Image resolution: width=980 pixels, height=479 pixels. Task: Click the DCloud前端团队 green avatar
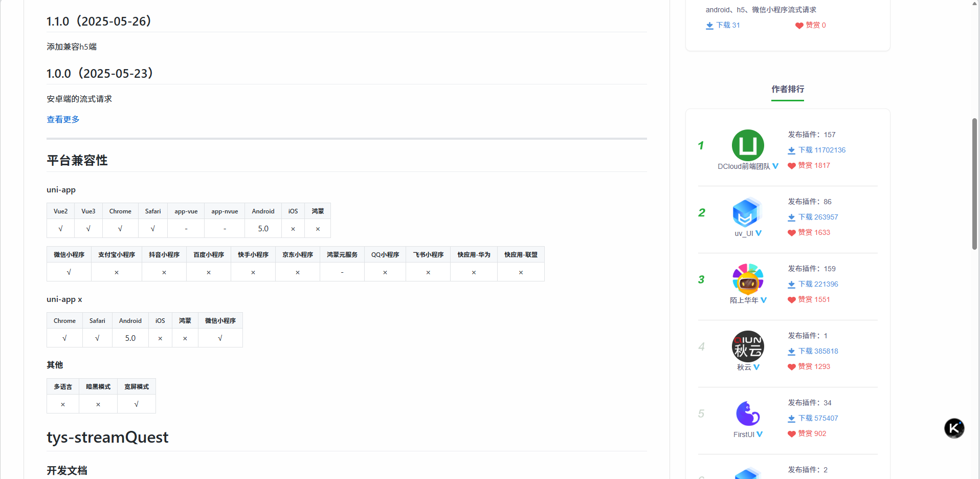click(x=748, y=145)
